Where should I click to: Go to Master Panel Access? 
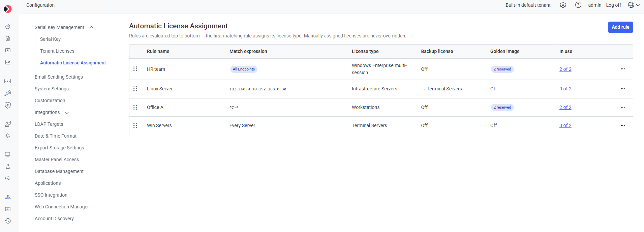[57, 159]
